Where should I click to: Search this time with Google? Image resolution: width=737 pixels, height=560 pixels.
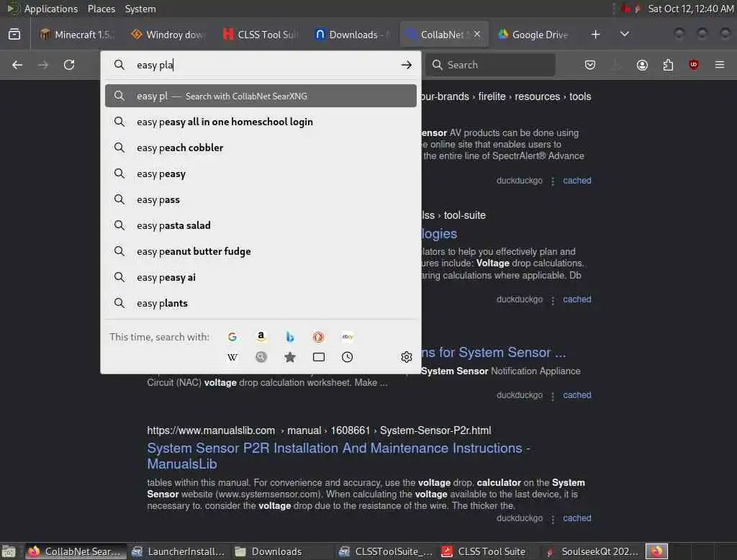coord(232,337)
